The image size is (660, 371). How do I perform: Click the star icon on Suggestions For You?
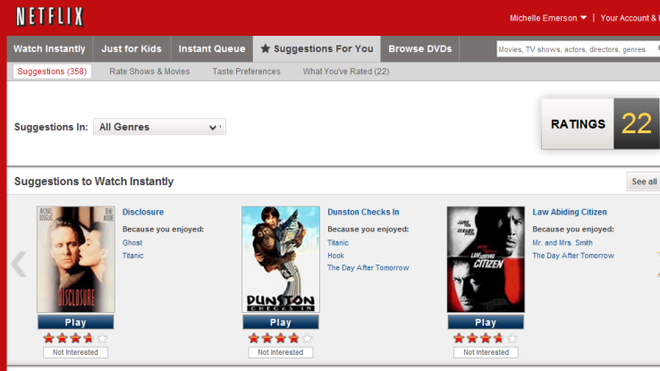265,48
